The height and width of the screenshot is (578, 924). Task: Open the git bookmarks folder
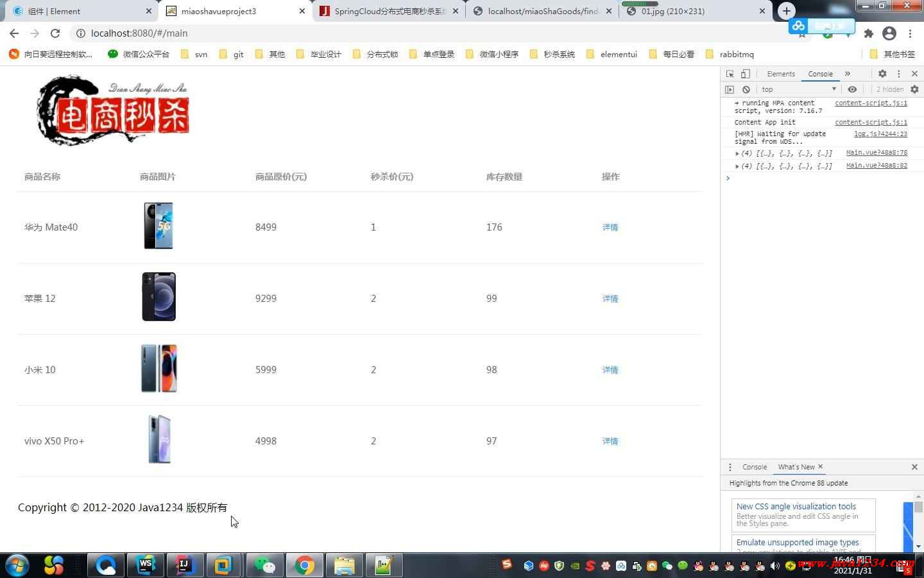pyautogui.click(x=231, y=54)
